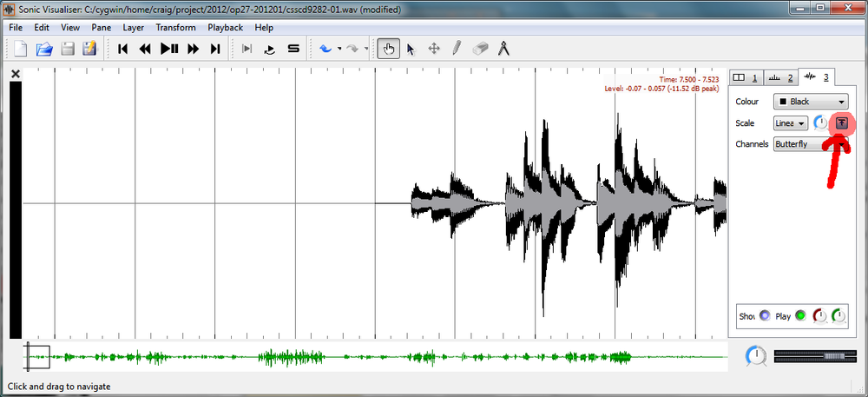
Task: Toggle the green Play layer button
Action: [x=799, y=316]
